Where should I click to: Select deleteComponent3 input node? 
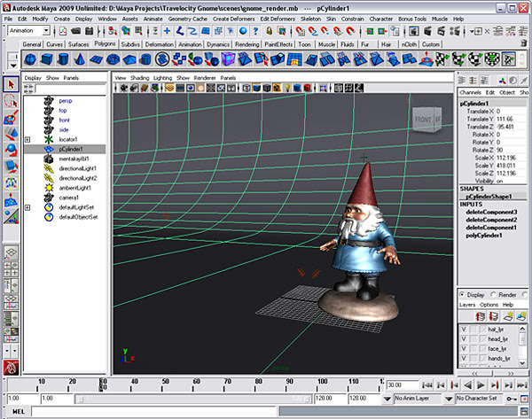pyautogui.click(x=491, y=213)
